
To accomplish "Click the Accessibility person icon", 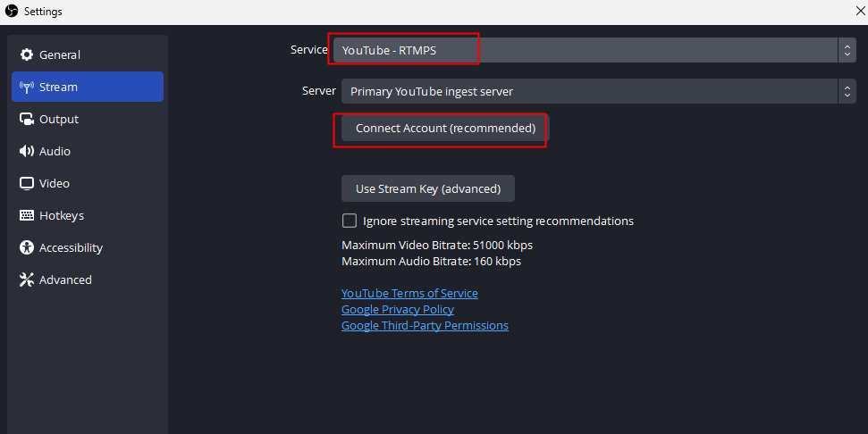I will 27,247.
